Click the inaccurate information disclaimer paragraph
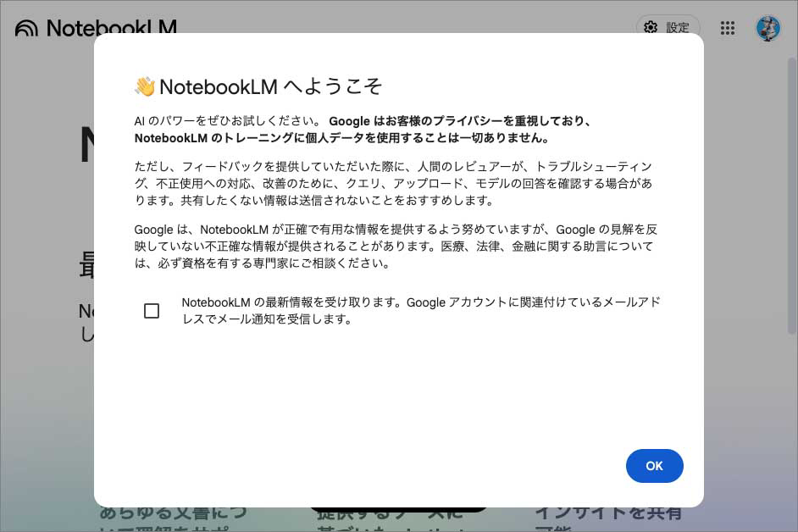The image size is (798, 532). coord(393,247)
